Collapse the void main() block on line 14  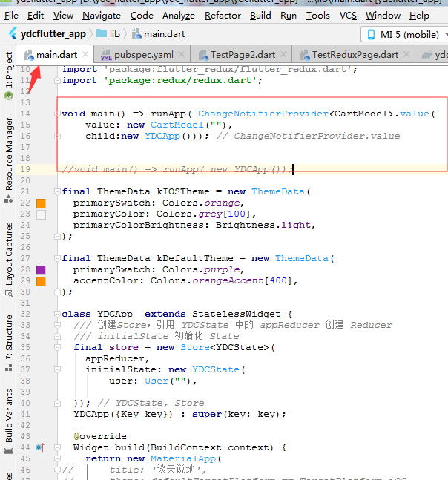click(57, 114)
